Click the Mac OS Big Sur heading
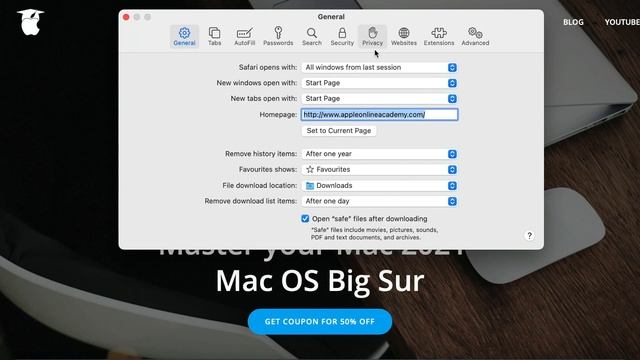640x360 pixels. tap(320, 281)
